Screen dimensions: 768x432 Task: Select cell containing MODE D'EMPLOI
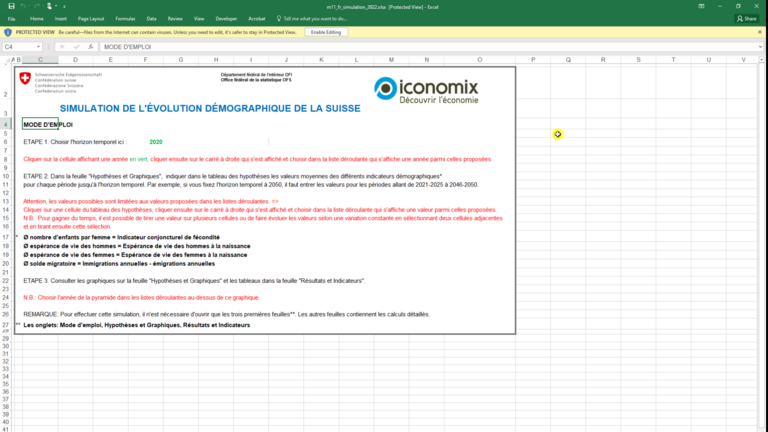(40, 124)
